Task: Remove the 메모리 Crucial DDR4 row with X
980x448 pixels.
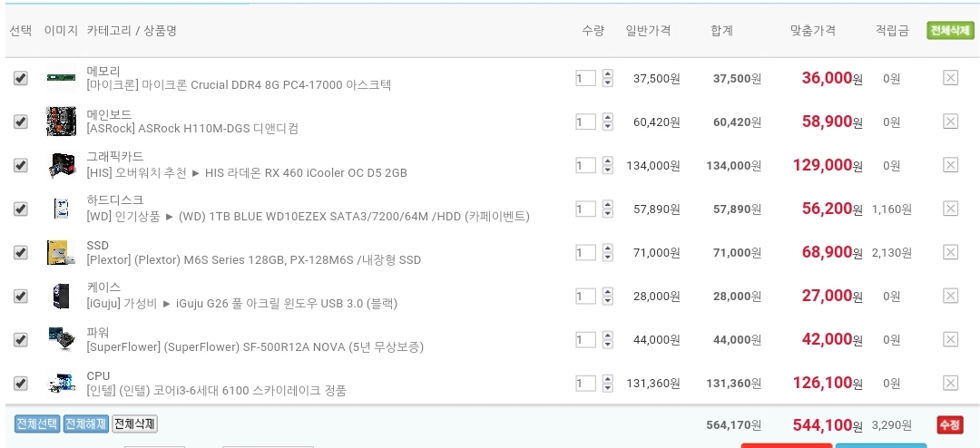Action: point(949,78)
